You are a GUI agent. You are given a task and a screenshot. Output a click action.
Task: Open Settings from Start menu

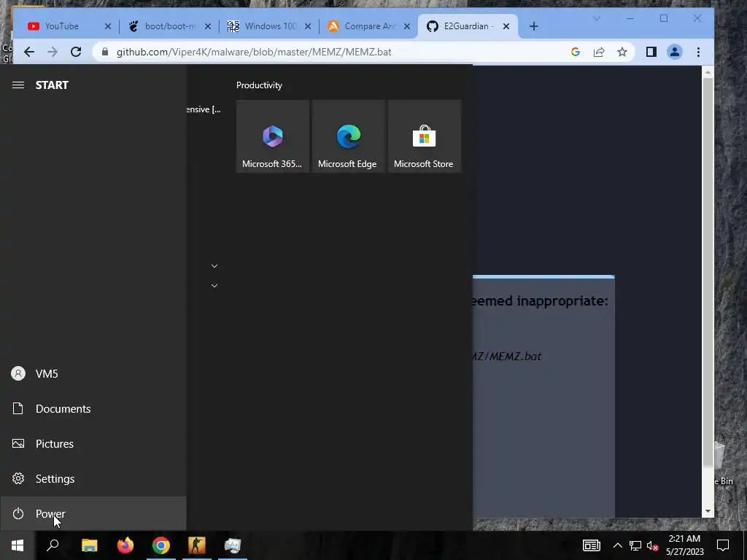93,478
